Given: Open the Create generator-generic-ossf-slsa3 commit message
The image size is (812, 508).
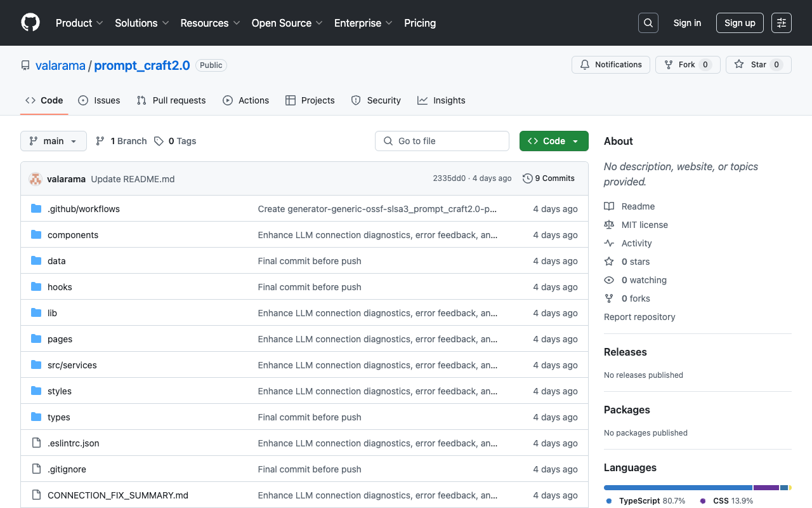Looking at the screenshot, I should pyautogui.click(x=377, y=209).
